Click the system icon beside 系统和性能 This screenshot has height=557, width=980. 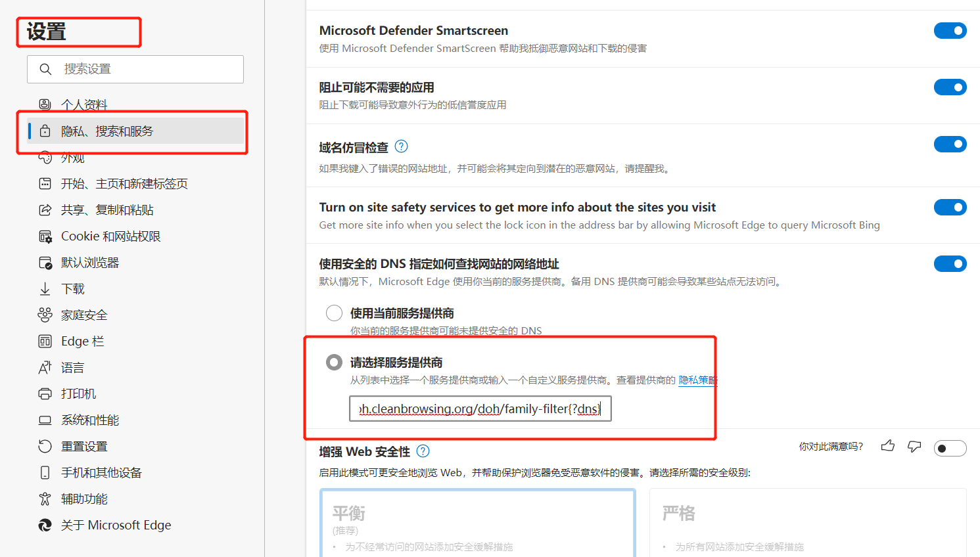point(45,420)
